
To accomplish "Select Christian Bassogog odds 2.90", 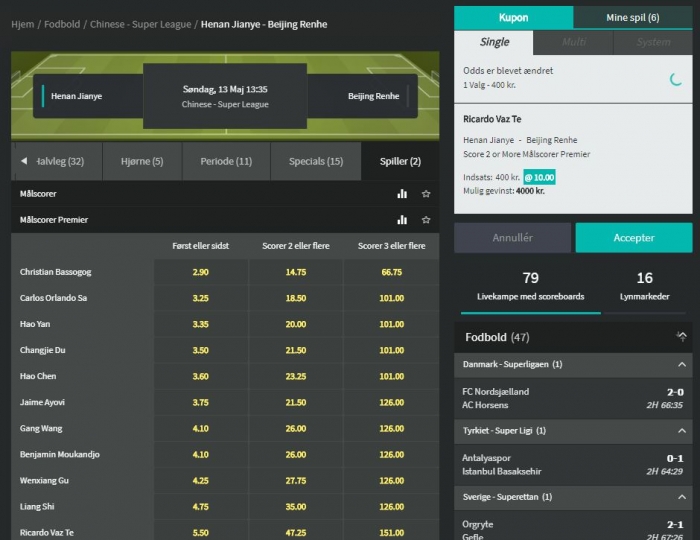I will click(200, 272).
